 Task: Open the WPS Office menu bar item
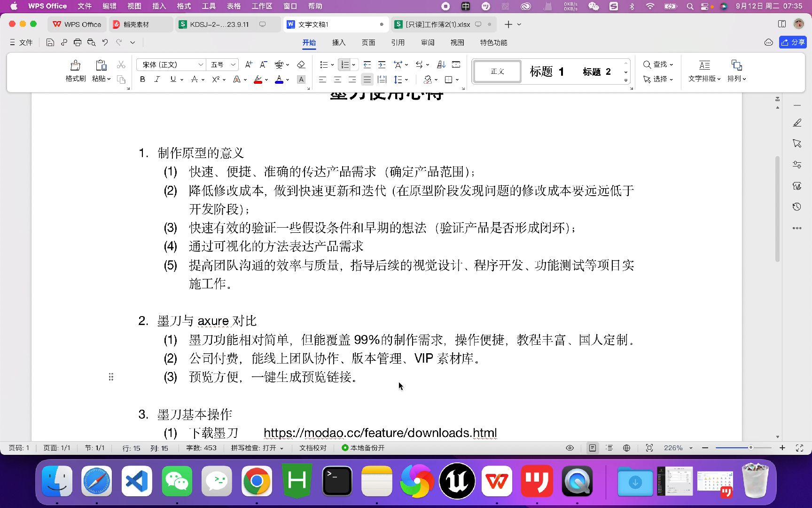(47, 6)
